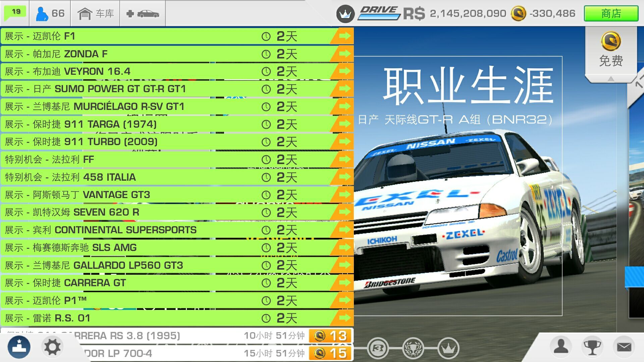644x362 pixels.
Task: Open the trophy achievements icon
Action: pos(592,347)
